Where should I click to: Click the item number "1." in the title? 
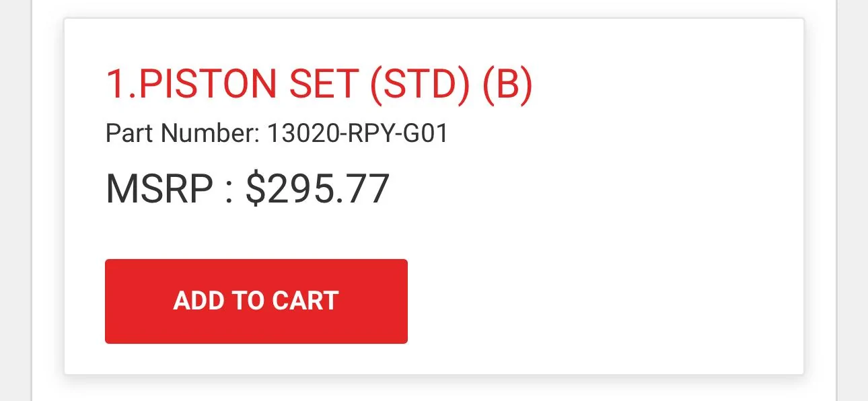tap(120, 85)
